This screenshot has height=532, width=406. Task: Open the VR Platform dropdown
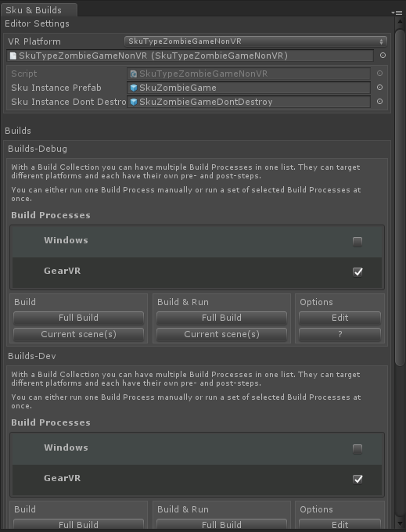[x=256, y=41]
